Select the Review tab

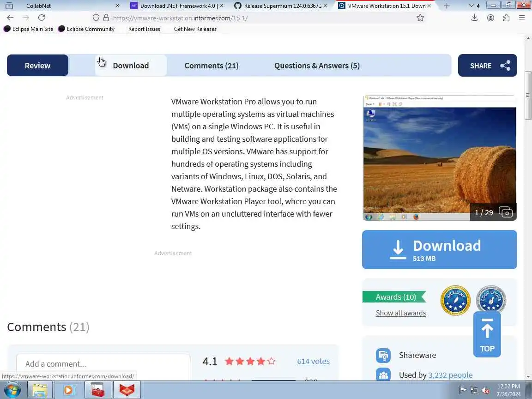click(38, 66)
